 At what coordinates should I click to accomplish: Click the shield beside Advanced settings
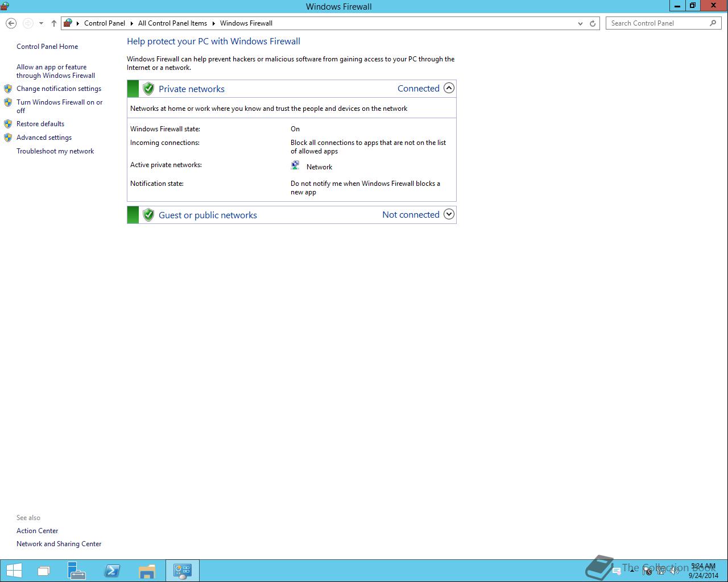point(8,138)
